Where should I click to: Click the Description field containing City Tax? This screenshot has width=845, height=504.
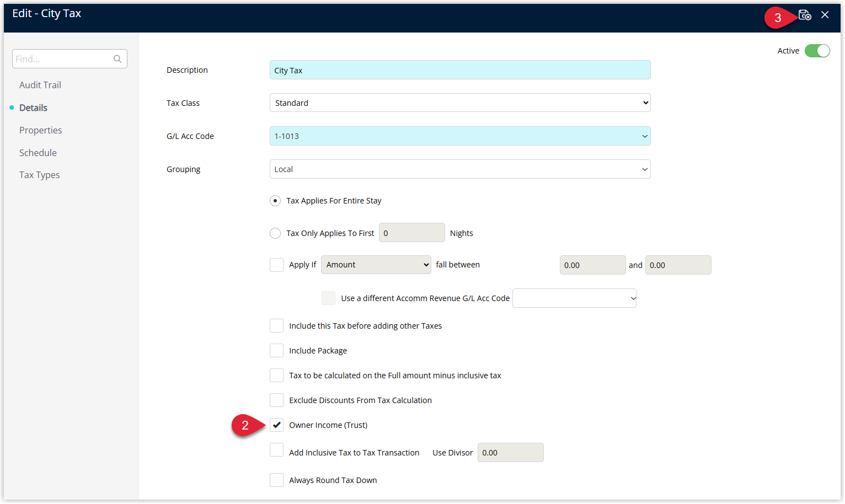(460, 70)
